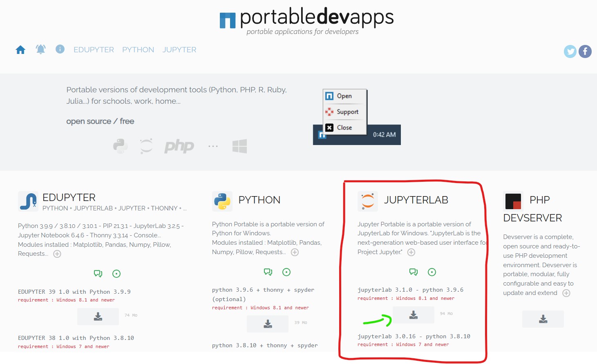
Task: Expand the JupyterLab description with the plus icon
Action: (411, 252)
